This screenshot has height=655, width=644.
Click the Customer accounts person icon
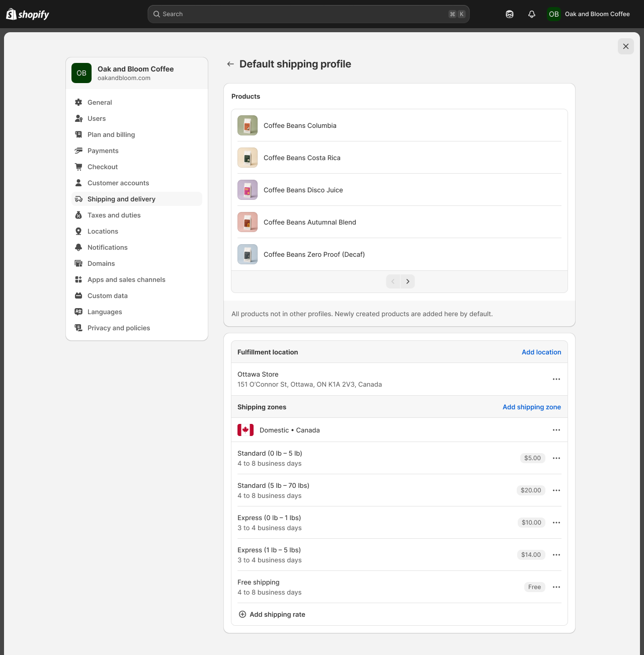78,183
